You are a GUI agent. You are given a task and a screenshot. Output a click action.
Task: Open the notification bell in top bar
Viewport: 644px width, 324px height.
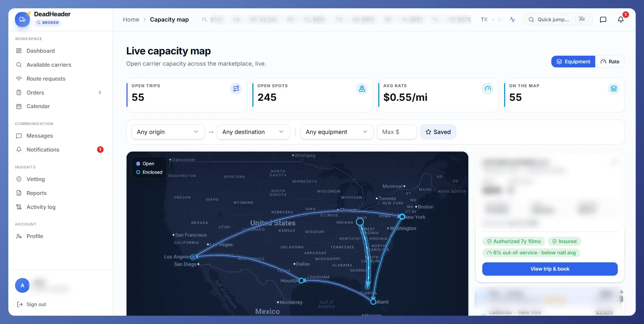tap(621, 20)
